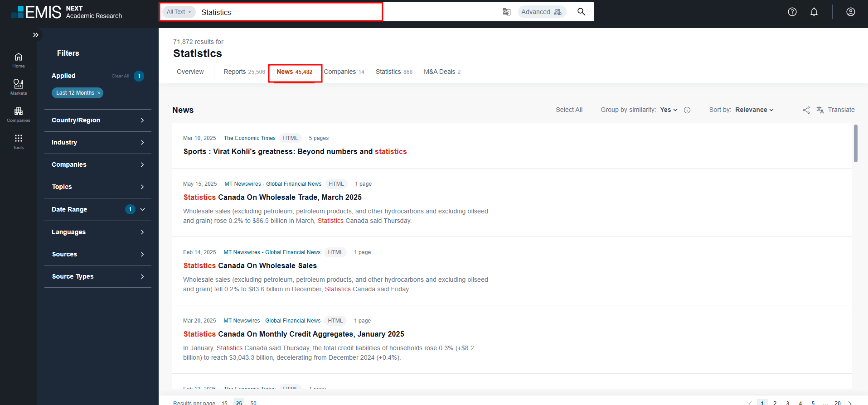Open the Markets sidebar icon
Screen dimensions: 868x405
[18, 87]
